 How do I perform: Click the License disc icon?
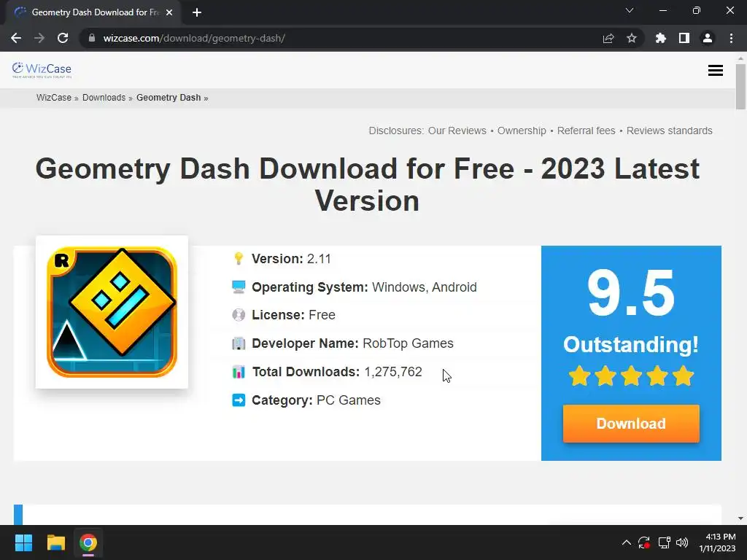coord(239,315)
